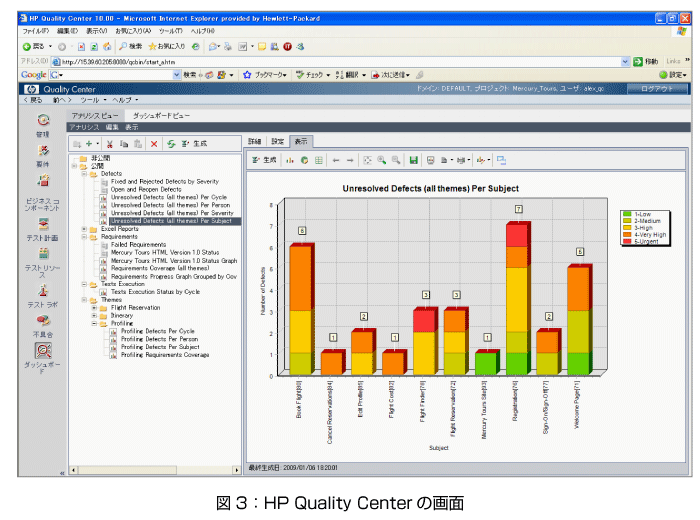Collapse the Defects folder in tree
This screenshot has width=700, height=520.
click(85, 173)
